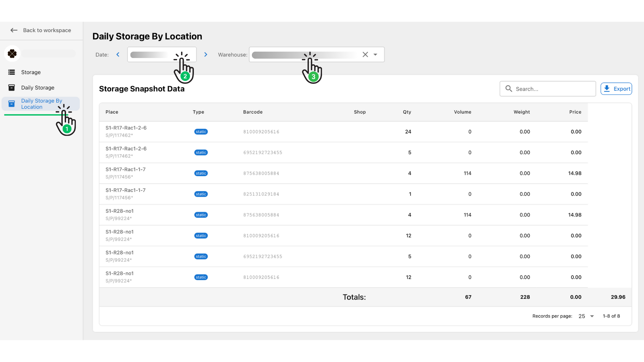Clear the Warehouse selection with the X
Viewport: 644px width, 362px height.
[x=365, y=54]
